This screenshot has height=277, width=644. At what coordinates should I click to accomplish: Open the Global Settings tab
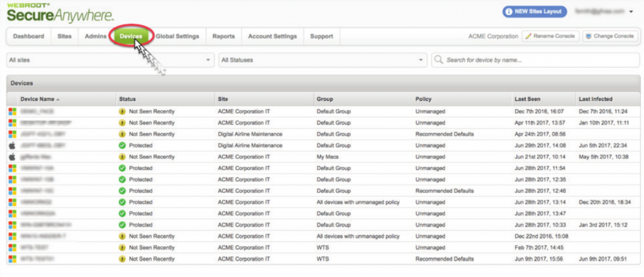pyautogui.click(x=177, y=36)
